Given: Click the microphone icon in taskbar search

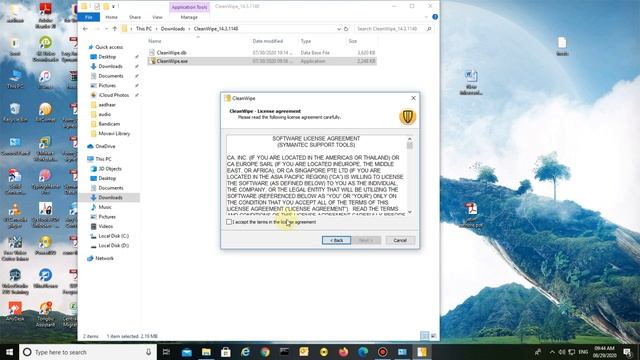Looking at the screenshot, I should [149, 352].
